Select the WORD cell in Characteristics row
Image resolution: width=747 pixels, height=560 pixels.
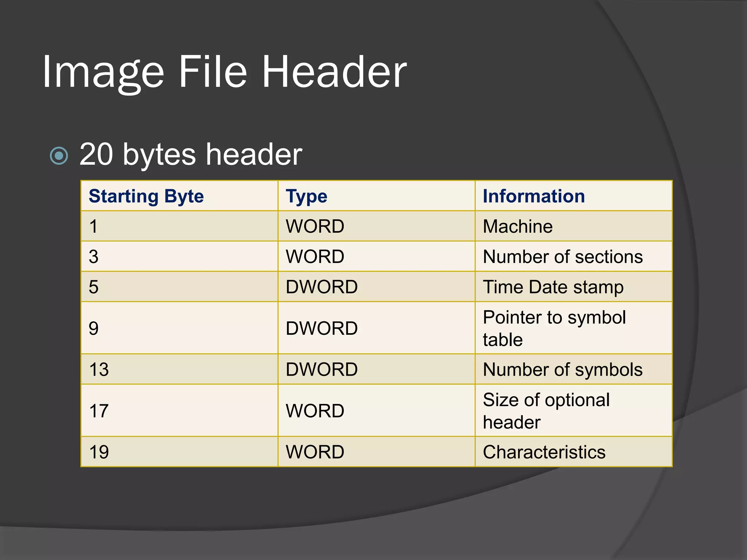pos(376,451)
